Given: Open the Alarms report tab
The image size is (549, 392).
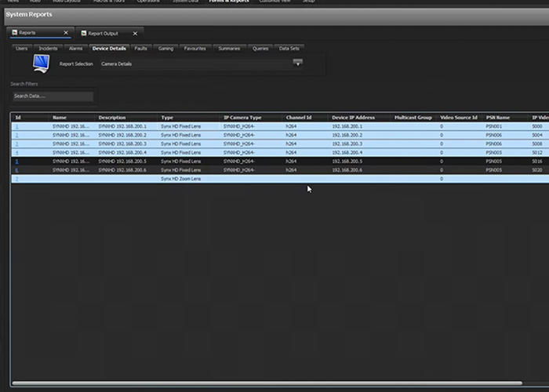Looking at the screenshot, I should (75, 49).
